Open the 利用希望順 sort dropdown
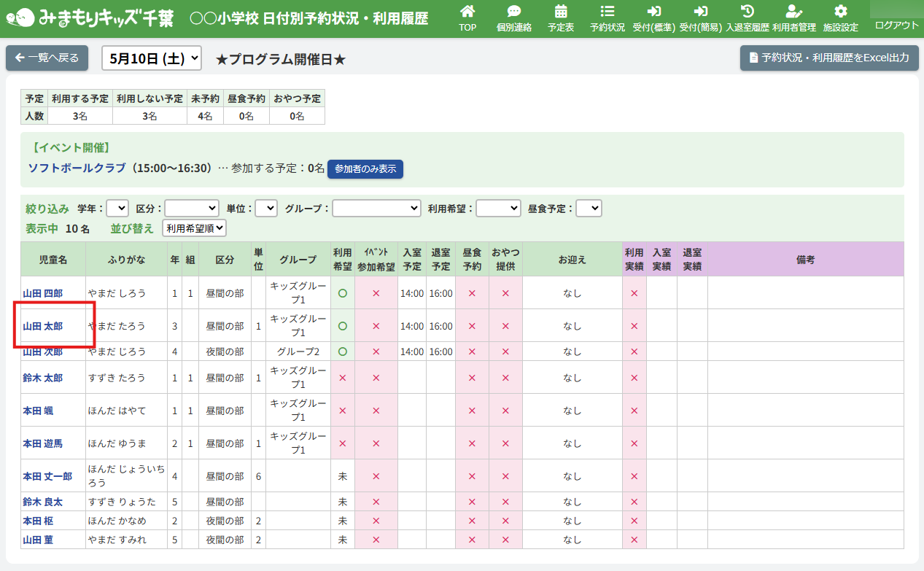 click(195, 228)
